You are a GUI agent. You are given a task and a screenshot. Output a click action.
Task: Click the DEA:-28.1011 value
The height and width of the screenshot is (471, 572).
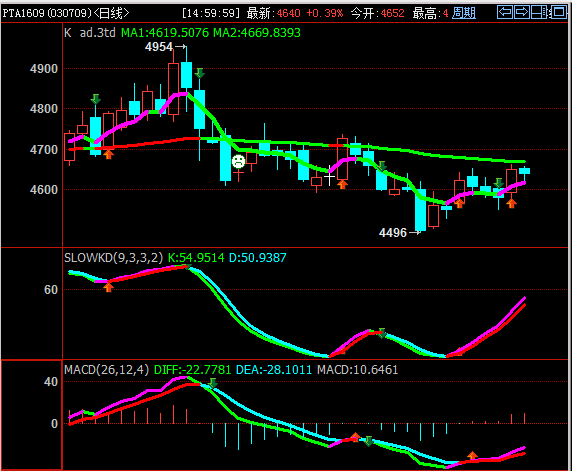coord(274,370)
